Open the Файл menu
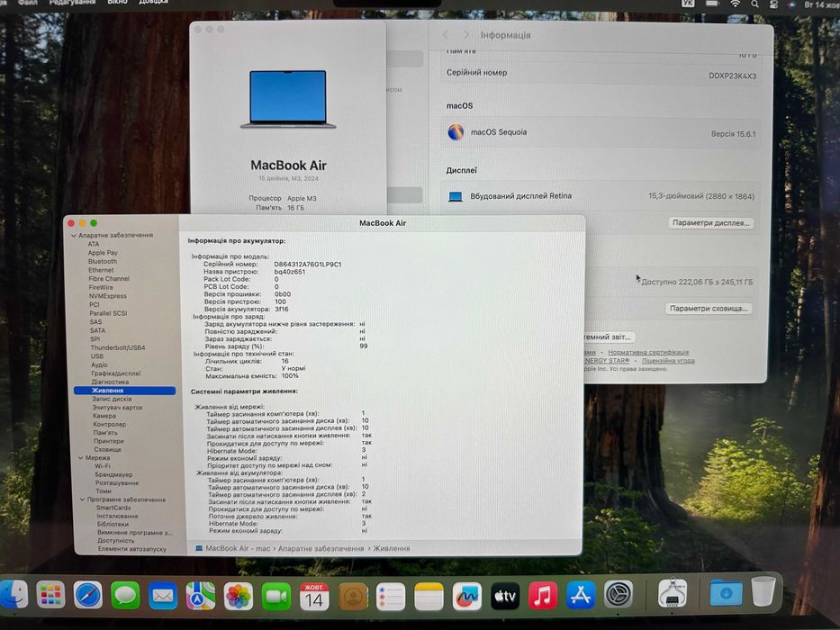The image size is (840, 630). [x=27, y=3]
